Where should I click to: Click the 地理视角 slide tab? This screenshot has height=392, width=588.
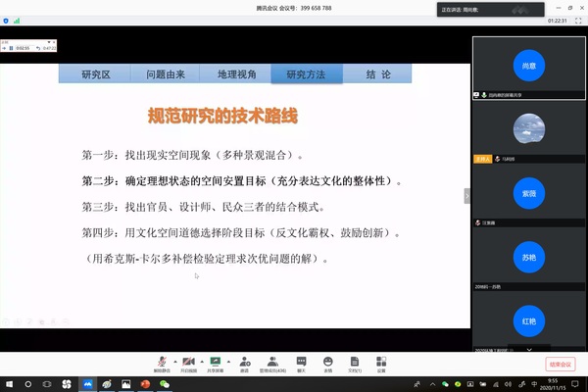click(x=237, y=74)
